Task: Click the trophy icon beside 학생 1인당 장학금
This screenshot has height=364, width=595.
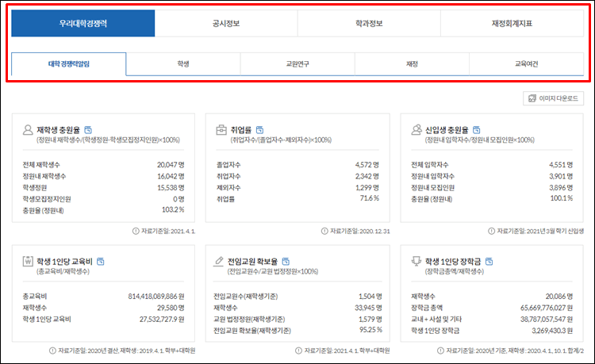Action: [x=416, y=261]
